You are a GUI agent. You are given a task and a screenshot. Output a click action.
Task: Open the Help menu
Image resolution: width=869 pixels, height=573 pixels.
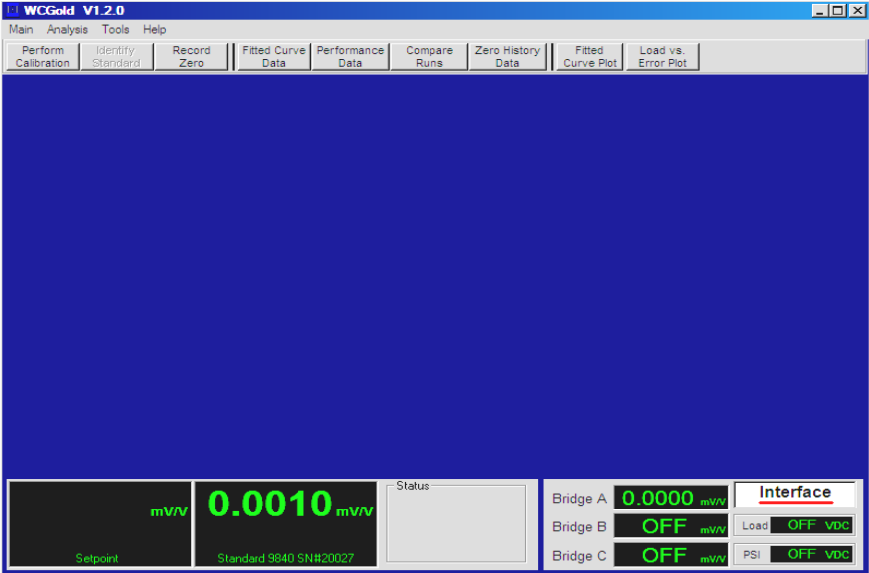tap(154, 30)
